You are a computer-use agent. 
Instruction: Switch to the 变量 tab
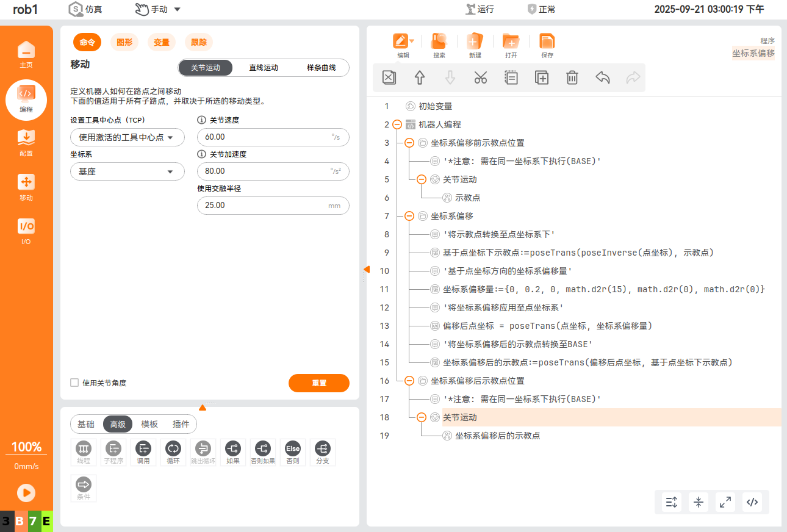(162, 42)
